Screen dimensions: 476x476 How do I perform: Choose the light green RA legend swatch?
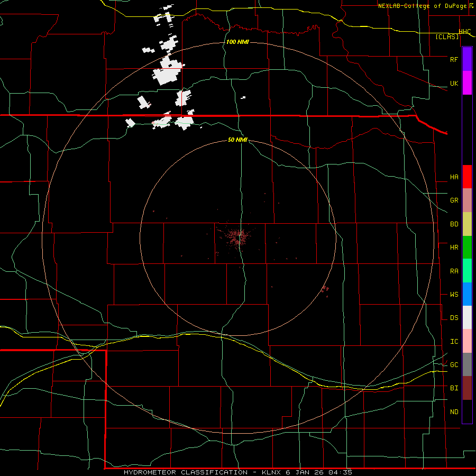coord(467,271)
